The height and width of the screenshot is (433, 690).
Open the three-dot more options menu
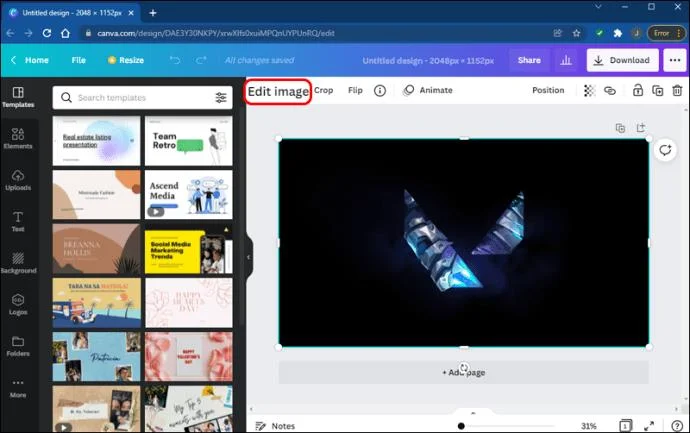click(675, 60)
